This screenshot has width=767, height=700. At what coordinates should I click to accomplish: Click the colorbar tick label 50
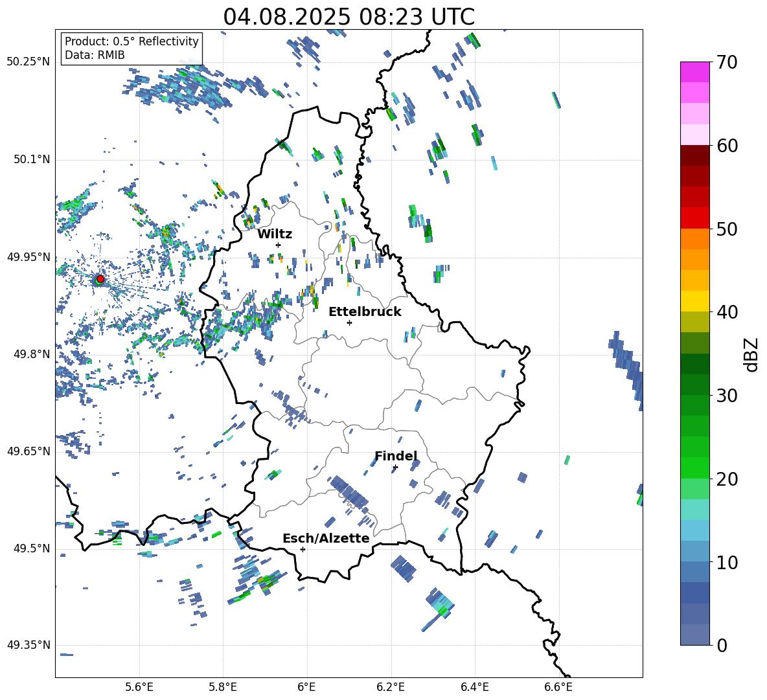tap(727, 229)
